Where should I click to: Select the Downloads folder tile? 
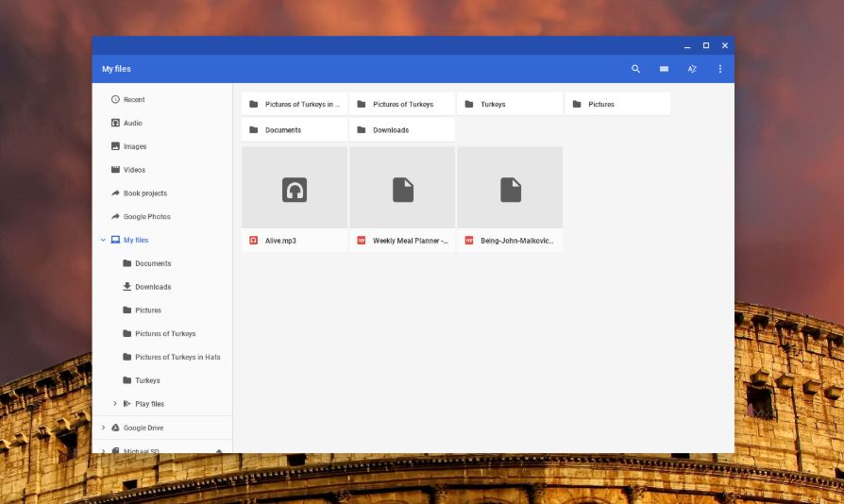(402, 129)
